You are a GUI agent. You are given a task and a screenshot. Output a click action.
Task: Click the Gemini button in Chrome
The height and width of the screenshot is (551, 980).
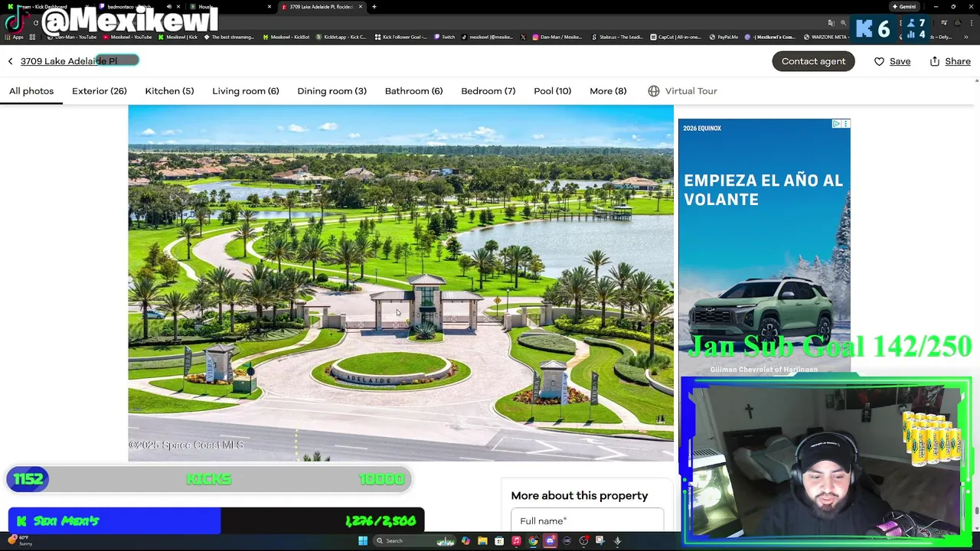click(x=904, y=7)
